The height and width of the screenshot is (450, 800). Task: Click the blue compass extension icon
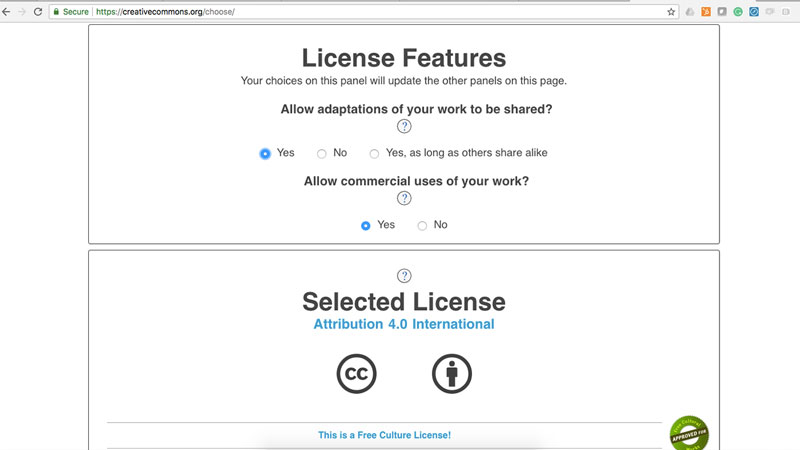tap(754, 12)
